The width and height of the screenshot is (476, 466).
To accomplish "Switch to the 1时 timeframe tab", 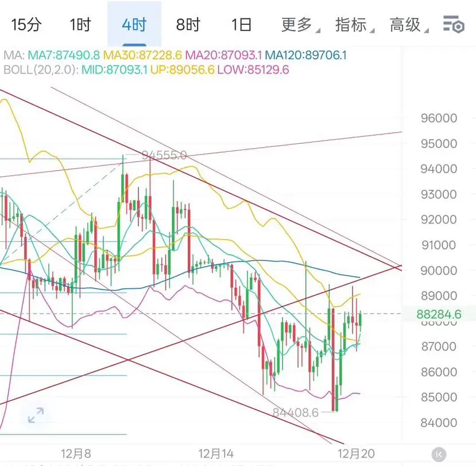I will coord(80,25).
